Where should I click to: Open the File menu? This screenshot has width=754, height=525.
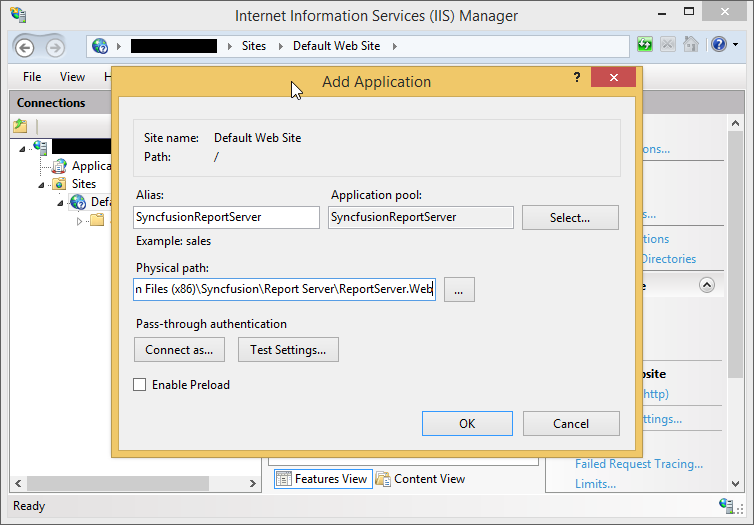[32, 77]
